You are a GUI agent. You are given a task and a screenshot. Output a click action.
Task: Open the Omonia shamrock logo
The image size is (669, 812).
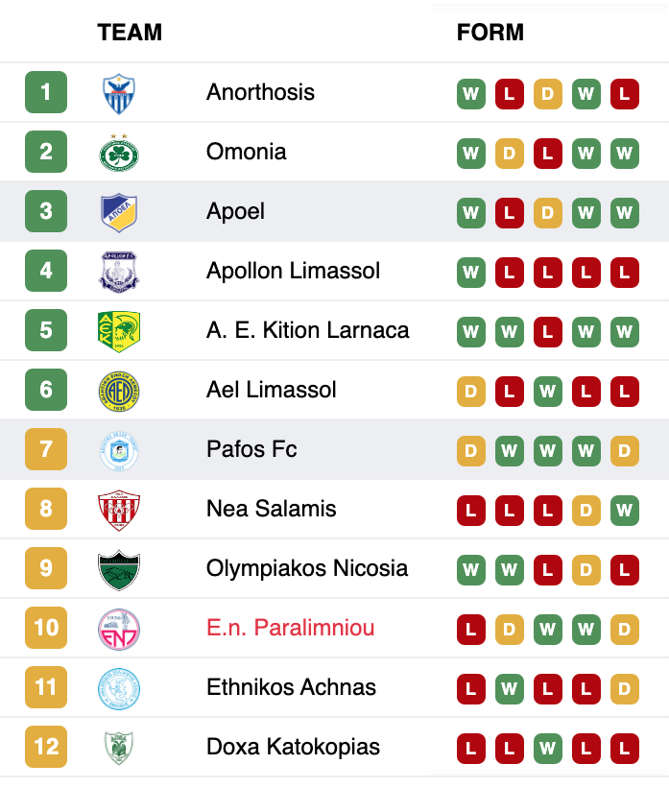pyautogui.click(x=119, y=153)
